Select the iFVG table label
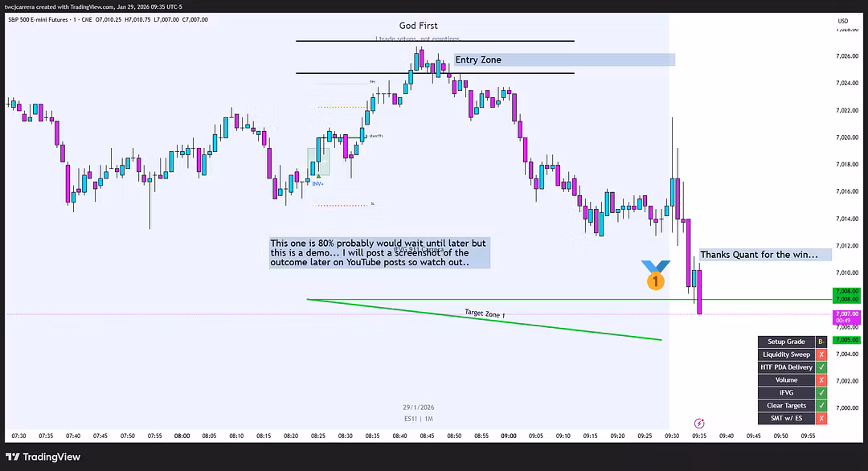 pos(786,392)
